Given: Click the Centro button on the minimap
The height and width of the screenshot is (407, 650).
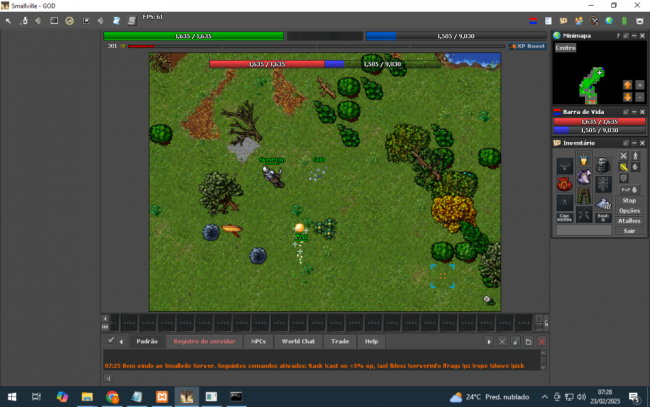Looking at the screenshot, I should [565, 48].
